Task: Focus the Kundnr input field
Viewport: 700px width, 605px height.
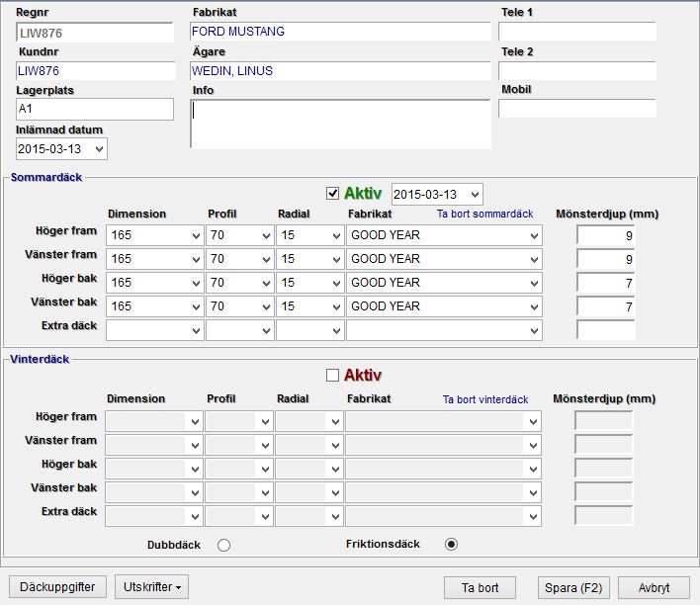Action: [x=95, y=70]
